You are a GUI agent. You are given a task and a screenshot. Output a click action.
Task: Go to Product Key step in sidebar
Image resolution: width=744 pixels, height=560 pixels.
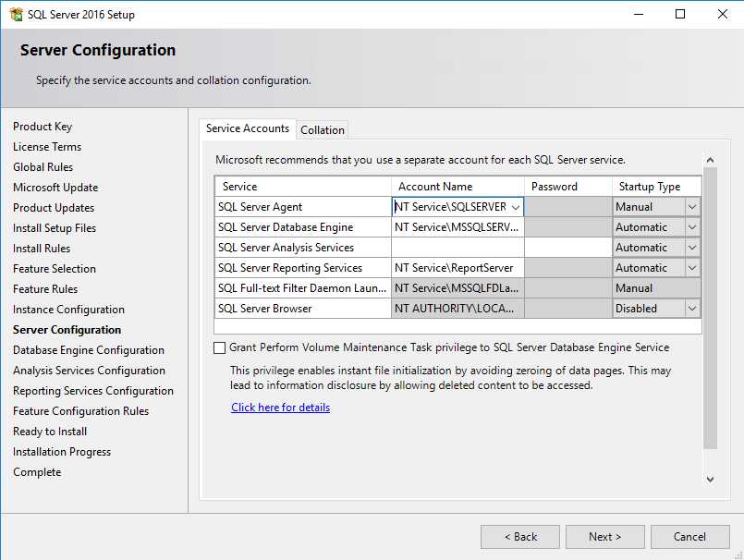(x=43, y=127)
